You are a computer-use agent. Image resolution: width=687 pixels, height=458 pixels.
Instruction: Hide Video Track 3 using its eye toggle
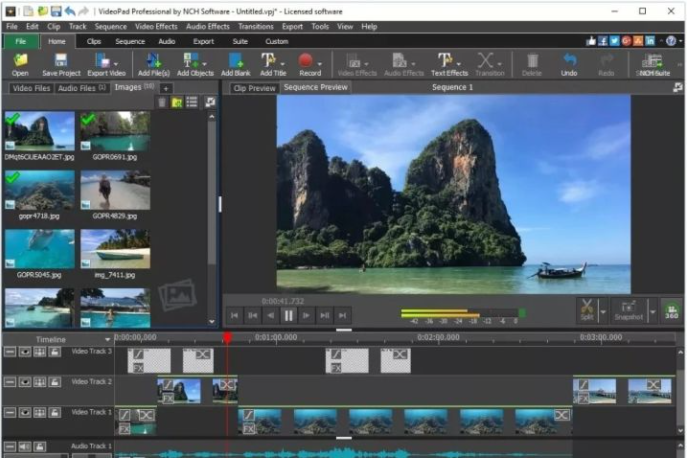tap(24, 352)
